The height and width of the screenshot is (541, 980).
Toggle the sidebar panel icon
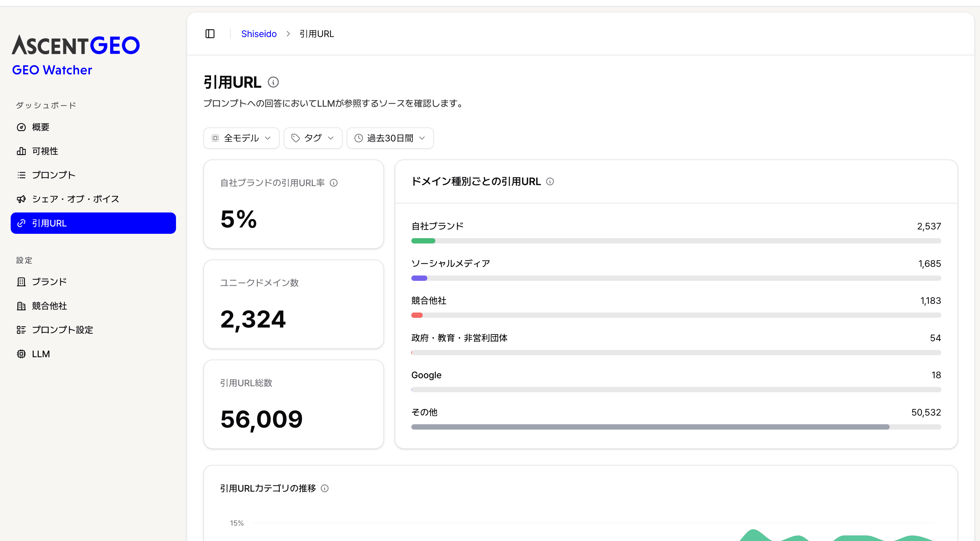coord(210,34)
